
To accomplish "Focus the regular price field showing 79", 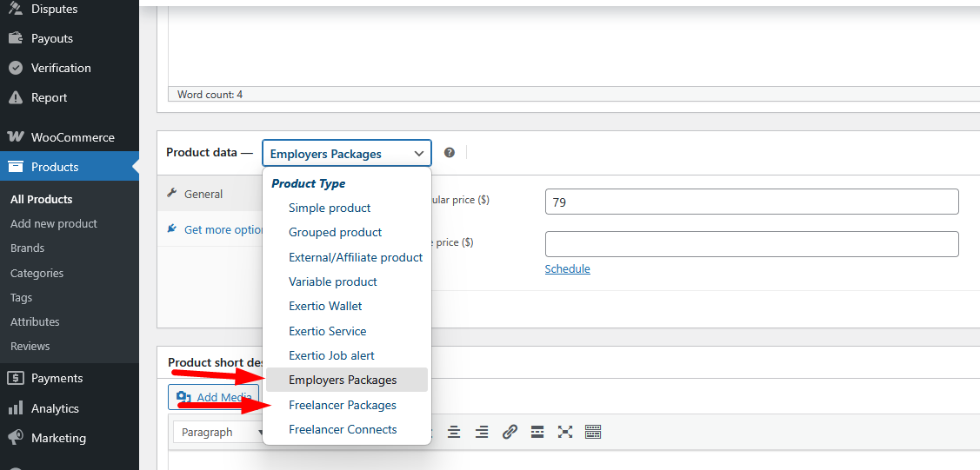I will pos(752,202).
